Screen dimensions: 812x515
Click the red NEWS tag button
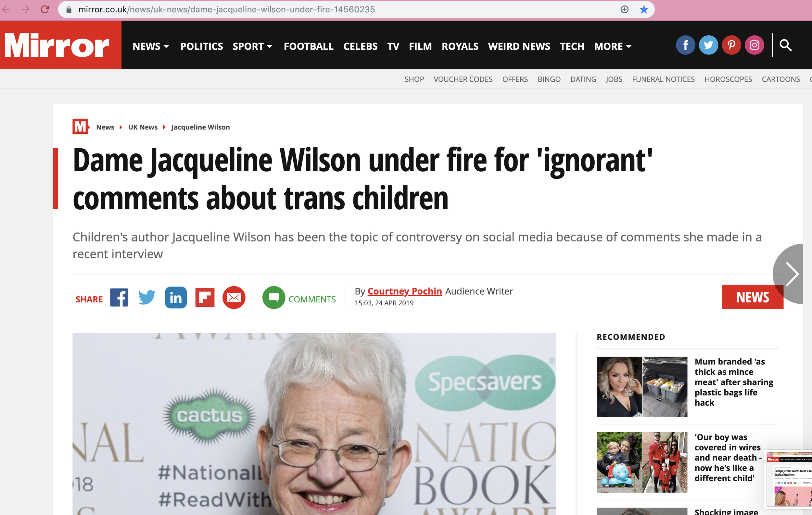[752, 297]
